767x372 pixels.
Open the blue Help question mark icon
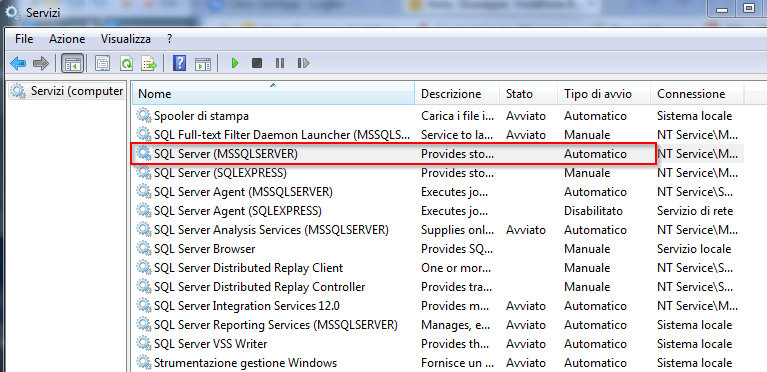pos(180,63)
